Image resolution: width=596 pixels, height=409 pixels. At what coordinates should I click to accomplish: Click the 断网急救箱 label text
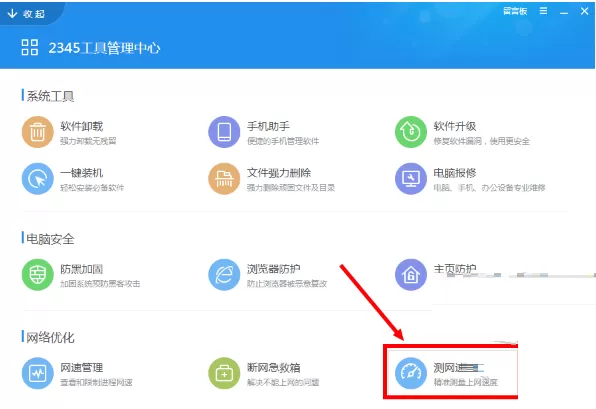pos(274,368)
